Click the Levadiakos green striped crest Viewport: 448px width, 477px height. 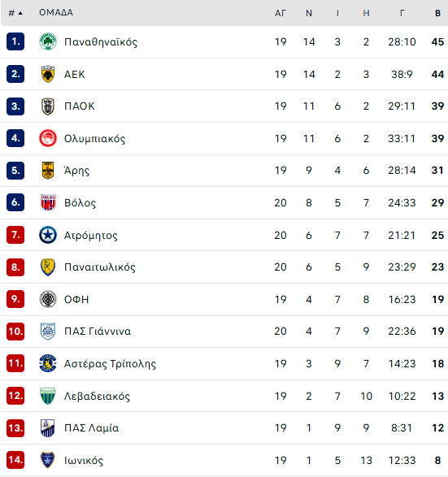point(48,396)
